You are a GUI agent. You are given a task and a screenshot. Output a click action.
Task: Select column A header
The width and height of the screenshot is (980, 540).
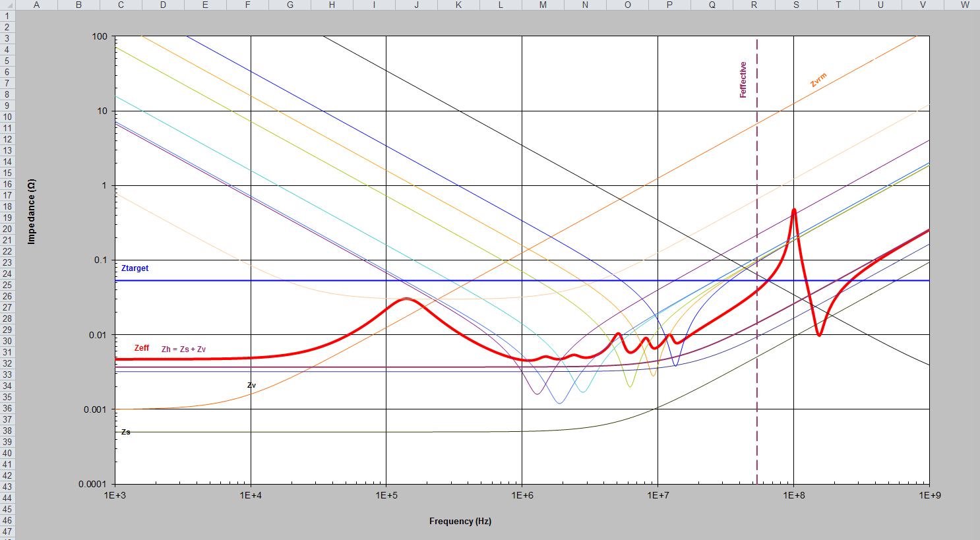point(36,5)
